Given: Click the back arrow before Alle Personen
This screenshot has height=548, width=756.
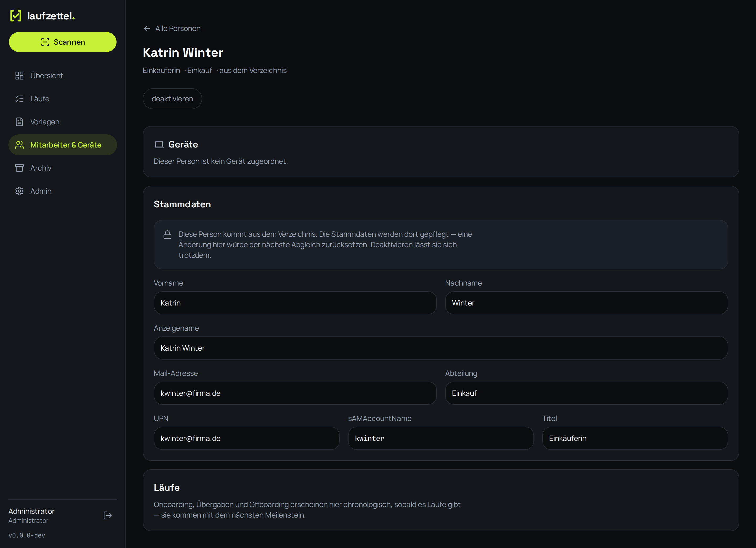Looking at the screenshot, I should point(147,28).
